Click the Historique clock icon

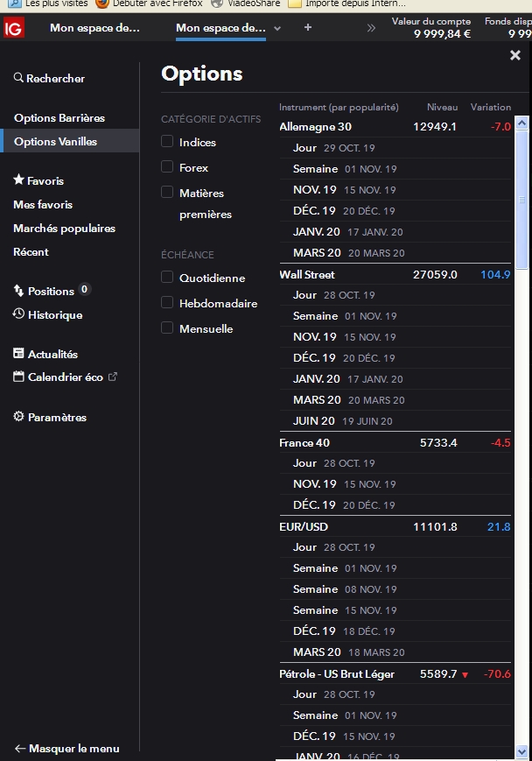pyautogui.click(x=18, y=314)
